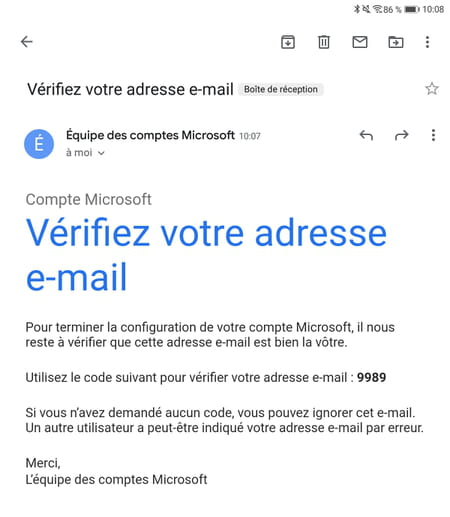Star this email
The height and width of the screenshot is (517, 450).
point(432,89)
